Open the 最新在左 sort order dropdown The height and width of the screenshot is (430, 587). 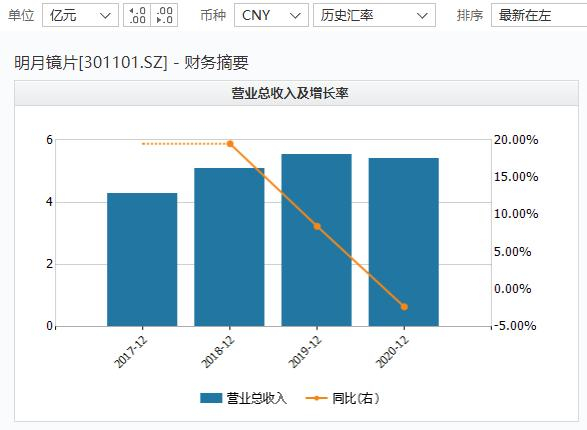pos(539,15)
